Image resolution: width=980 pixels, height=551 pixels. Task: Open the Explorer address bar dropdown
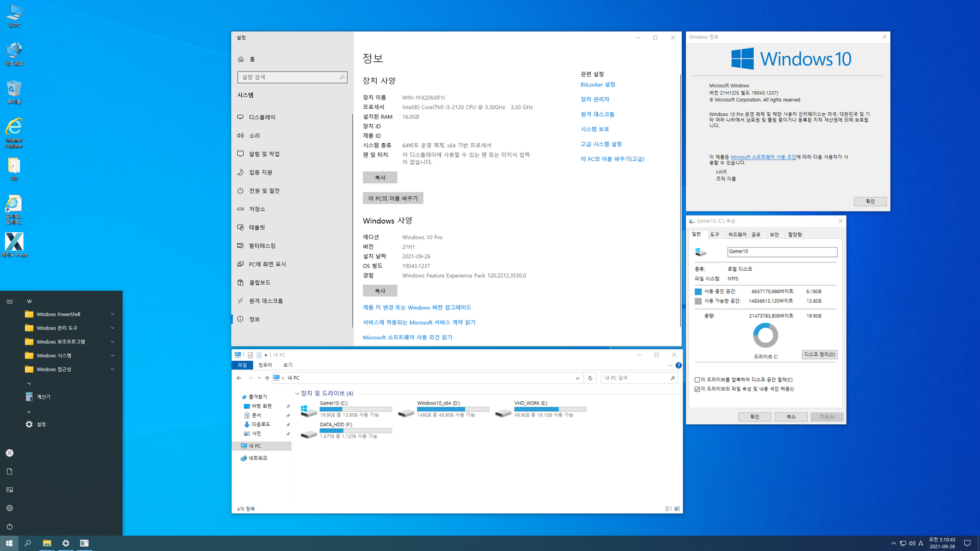pyautogui.click(x=577, y=378)
